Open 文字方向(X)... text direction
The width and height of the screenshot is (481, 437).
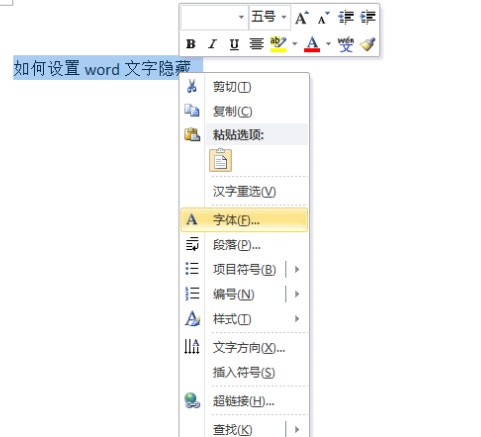click(x=244, y=348)
